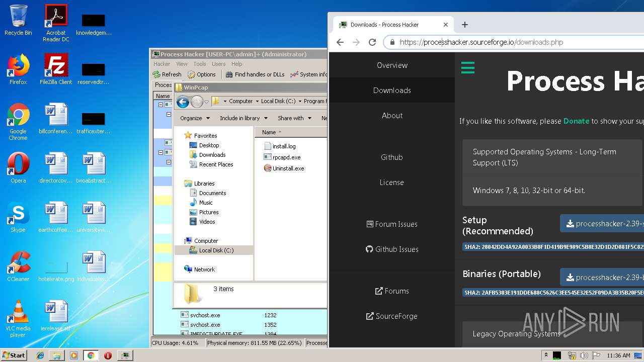Open the Favorites star in navigation pane
Image resolution: width=644 pixels, height=362 pixels.
(x=188, y=135)
